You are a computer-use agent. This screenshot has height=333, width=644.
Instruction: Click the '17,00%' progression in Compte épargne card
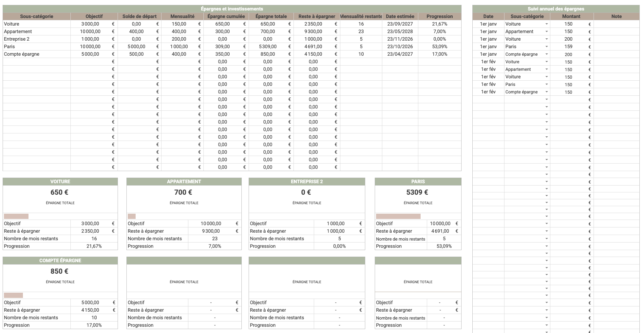pos(94,325)
